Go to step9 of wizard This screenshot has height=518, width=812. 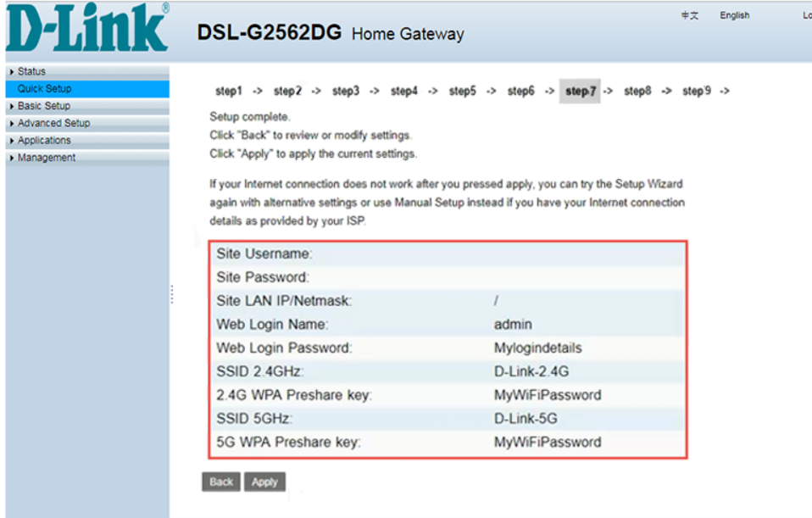click(697, 92)
